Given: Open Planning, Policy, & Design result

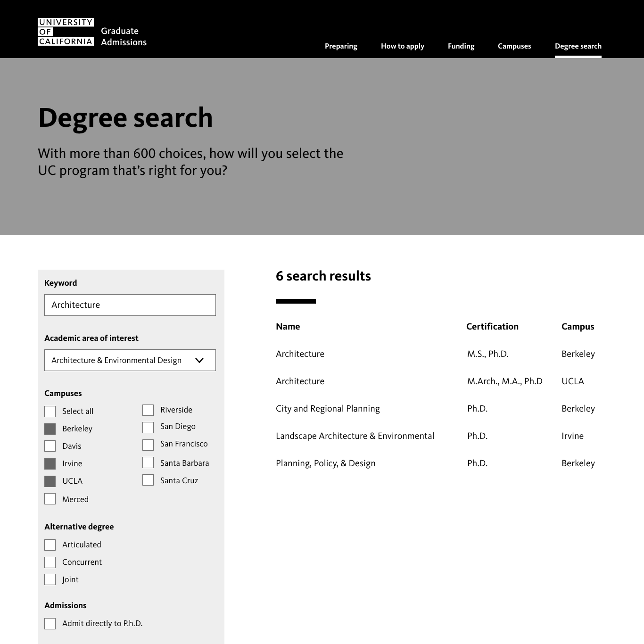Looking at the screenshot, I should tap(326, 463).
